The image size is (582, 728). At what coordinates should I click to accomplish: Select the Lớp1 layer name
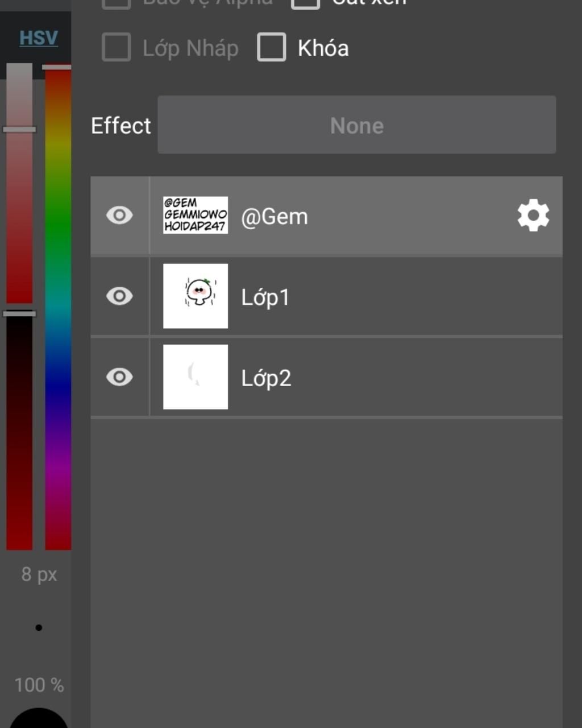pos(265,297)
